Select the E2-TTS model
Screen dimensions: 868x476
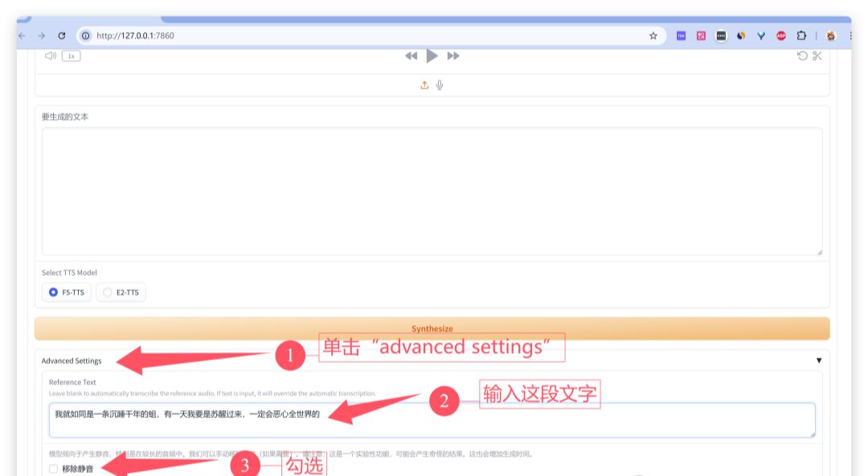click(108, 292)
